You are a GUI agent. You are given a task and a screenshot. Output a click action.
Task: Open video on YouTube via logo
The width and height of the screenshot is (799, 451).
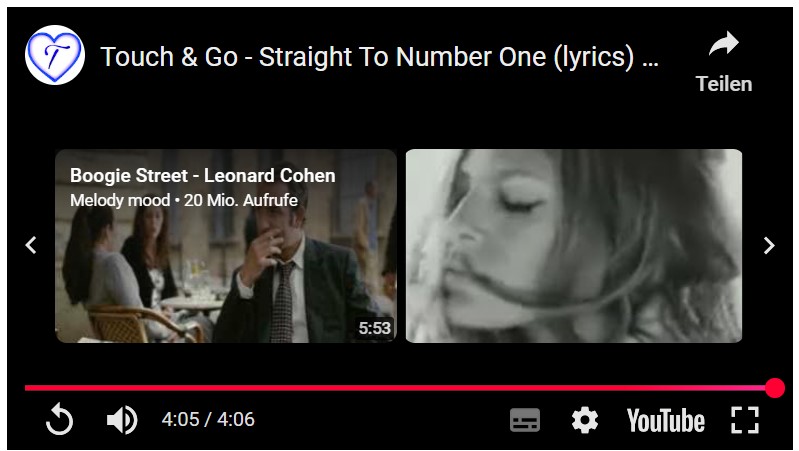tap(665, 421)
